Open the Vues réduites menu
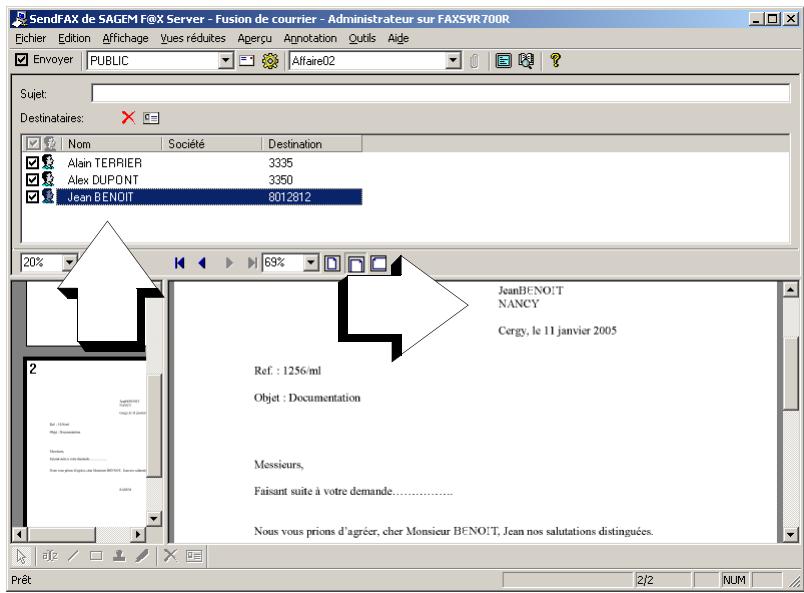 (x=193, y=38)
